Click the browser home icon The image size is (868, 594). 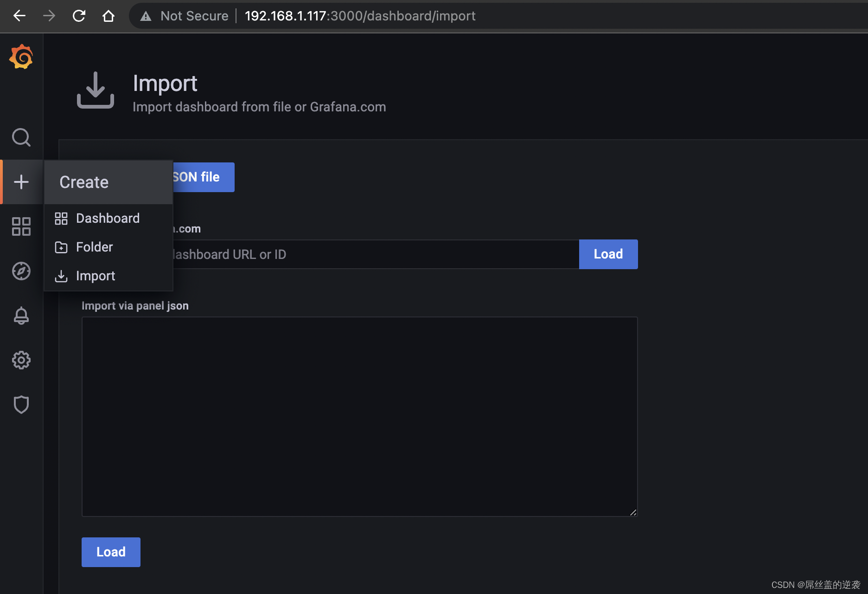pos(108,16)
